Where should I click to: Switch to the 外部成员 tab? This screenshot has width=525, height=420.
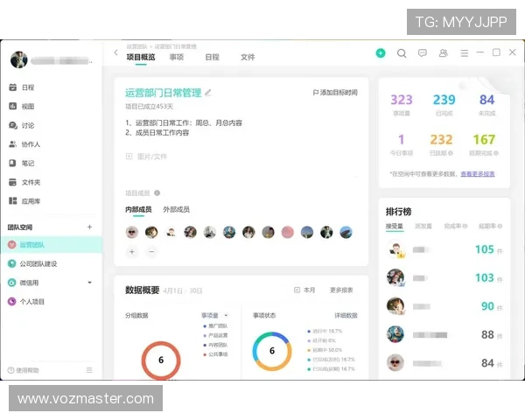177,210
